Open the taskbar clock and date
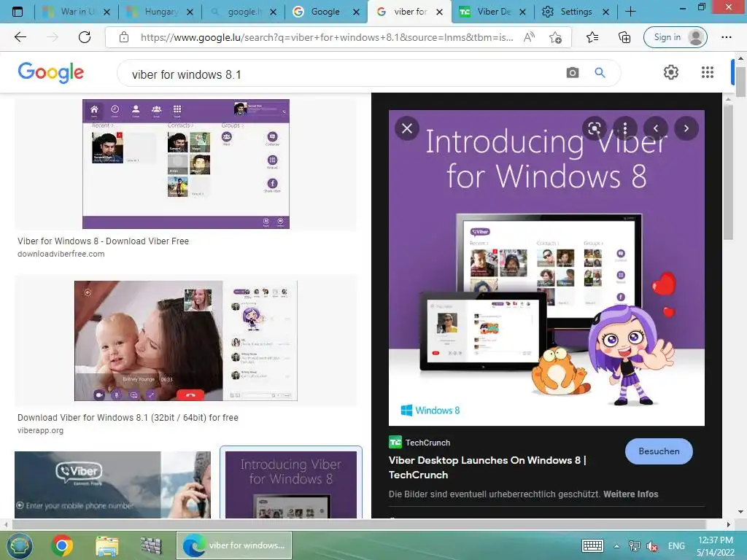747x560 pixels. [715, 545]
